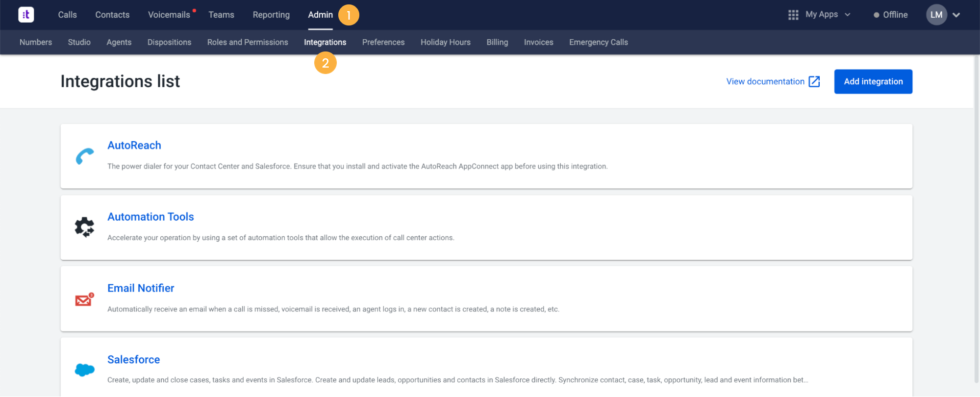Click the external link icon beside View documentation

[x=814, y=81]
